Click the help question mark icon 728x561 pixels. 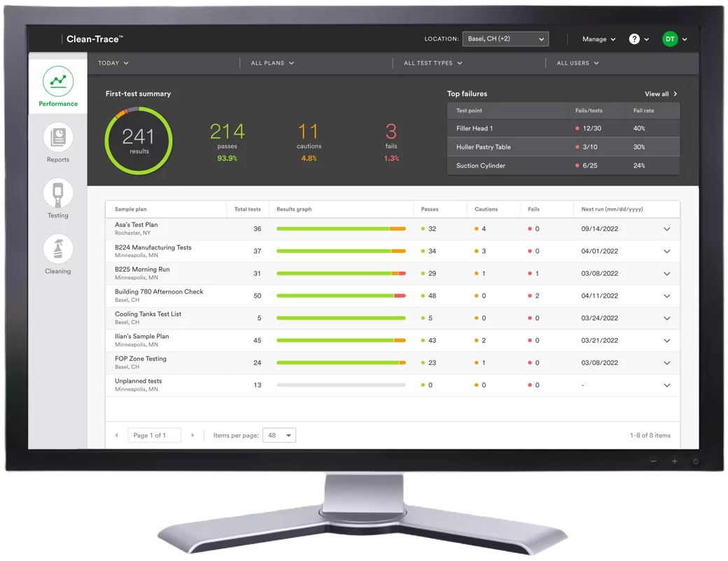(634, 39)
